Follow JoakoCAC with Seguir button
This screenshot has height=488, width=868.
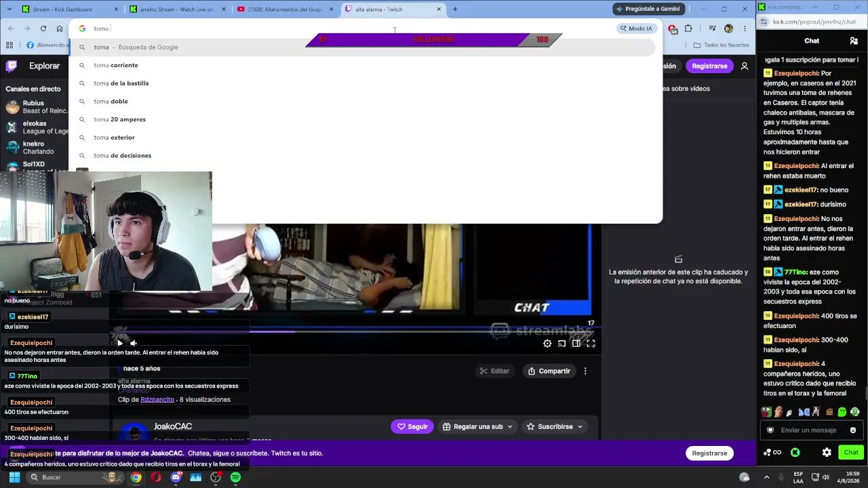click(x=412, y=426)
